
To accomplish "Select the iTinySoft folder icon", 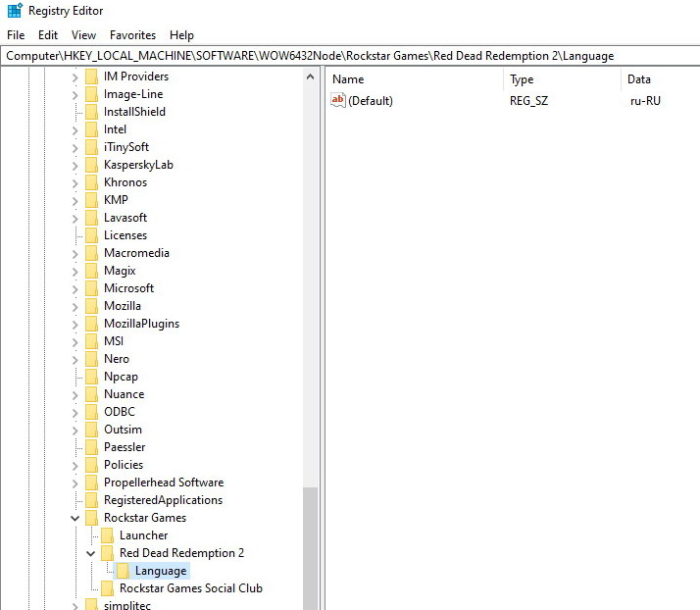I will point(91,147).
